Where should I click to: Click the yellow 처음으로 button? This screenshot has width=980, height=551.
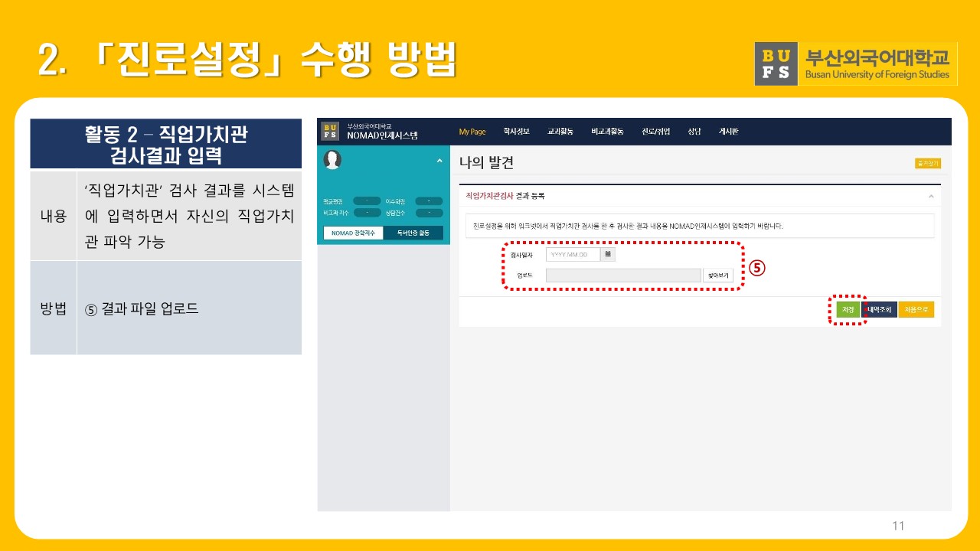916,310
